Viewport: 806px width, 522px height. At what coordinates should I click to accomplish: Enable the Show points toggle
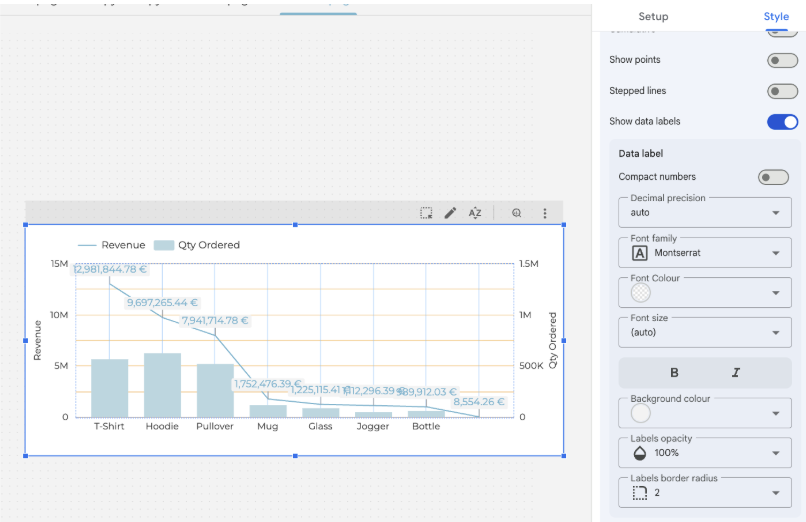click(782, 60)
